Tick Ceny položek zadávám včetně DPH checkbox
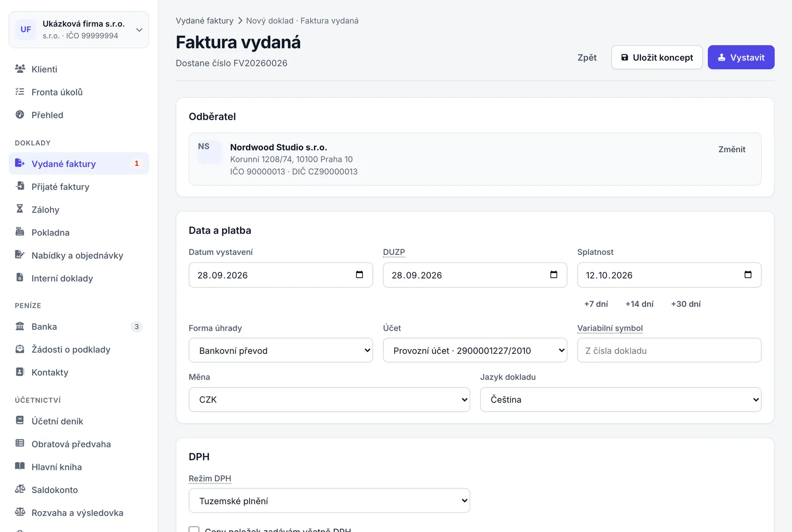This screenshot has width=792, height=532. point(194,530)
